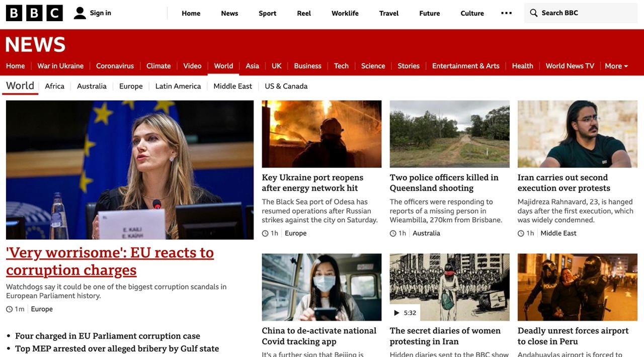This screenshot has height=357, width=644.
Task: Open the US & Canada sub-section
Action: pyautogui.click(x=286, y=86)
